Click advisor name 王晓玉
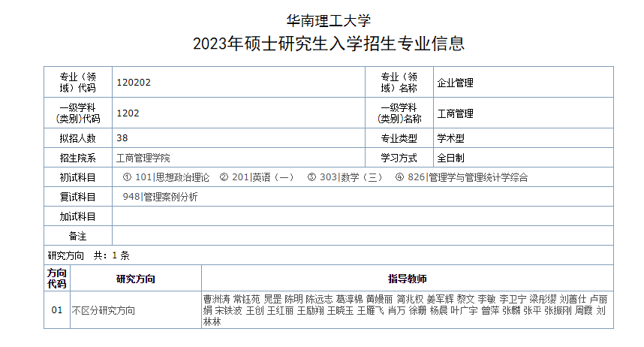Viewport: 644px width, 347px height. pyautogui.click(x=340, y=310)
